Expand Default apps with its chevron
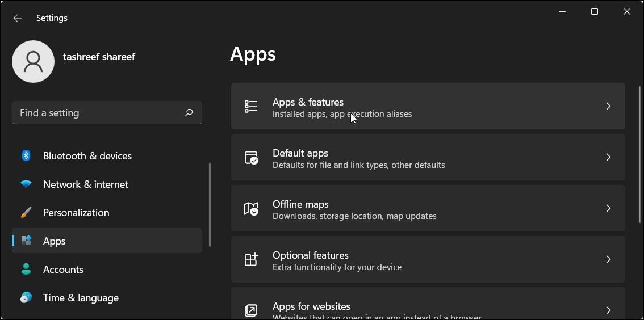 point(608,157)
